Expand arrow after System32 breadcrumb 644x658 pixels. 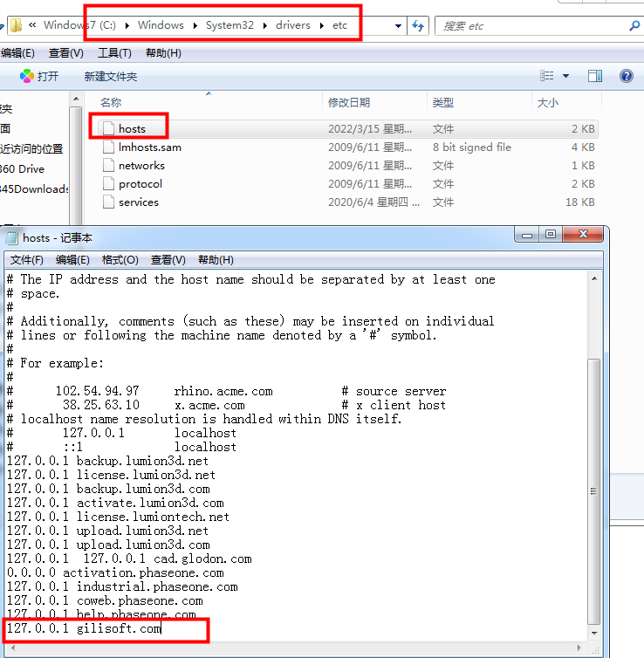pyautogui.click(x=265, y=25)
